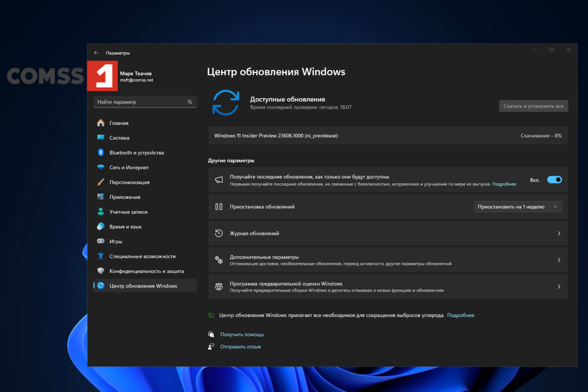The image size is (588, 392).
Task: Switch to Центр обновления Windows section
Action: point(143,286)
